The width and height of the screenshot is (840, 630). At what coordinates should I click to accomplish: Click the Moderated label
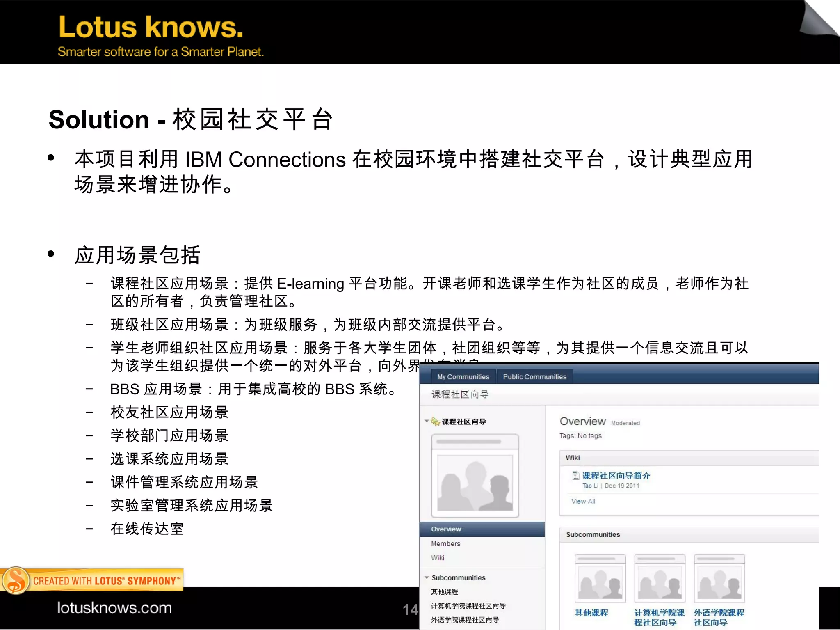pos(625,423)
